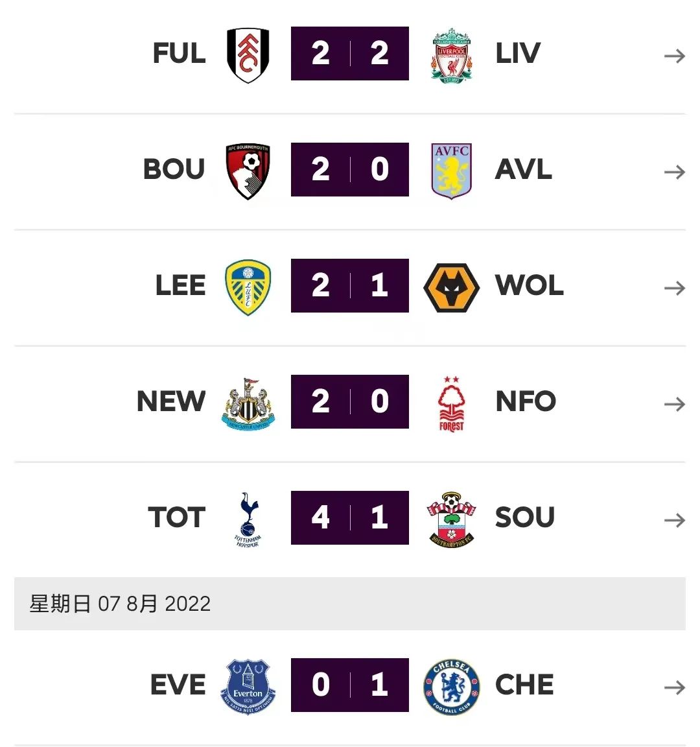Click the Chelsea lion crest
The height and width of the screenshot is (747, 700).
tap(451, 686)
